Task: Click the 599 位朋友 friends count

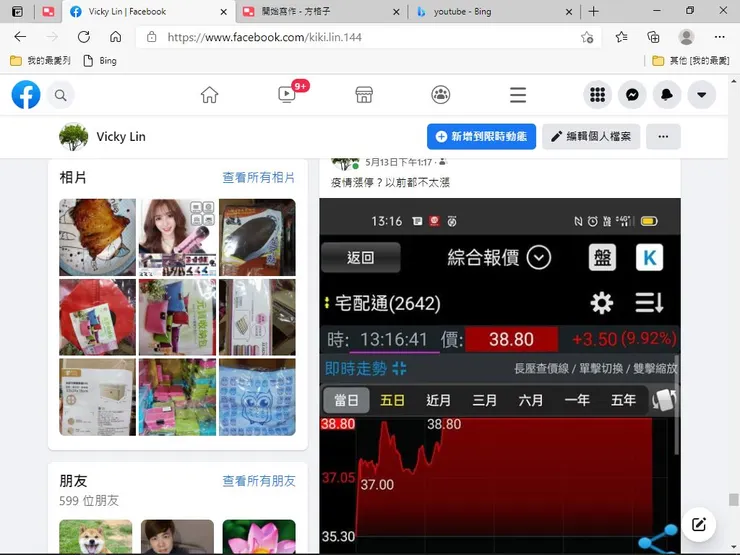Action: click(x=89, y=501)
